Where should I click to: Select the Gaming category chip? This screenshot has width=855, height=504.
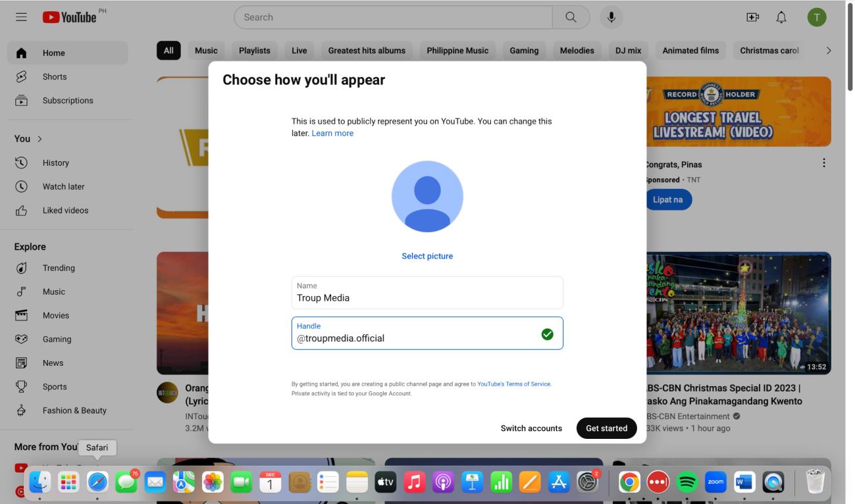[x=524, y=51]
